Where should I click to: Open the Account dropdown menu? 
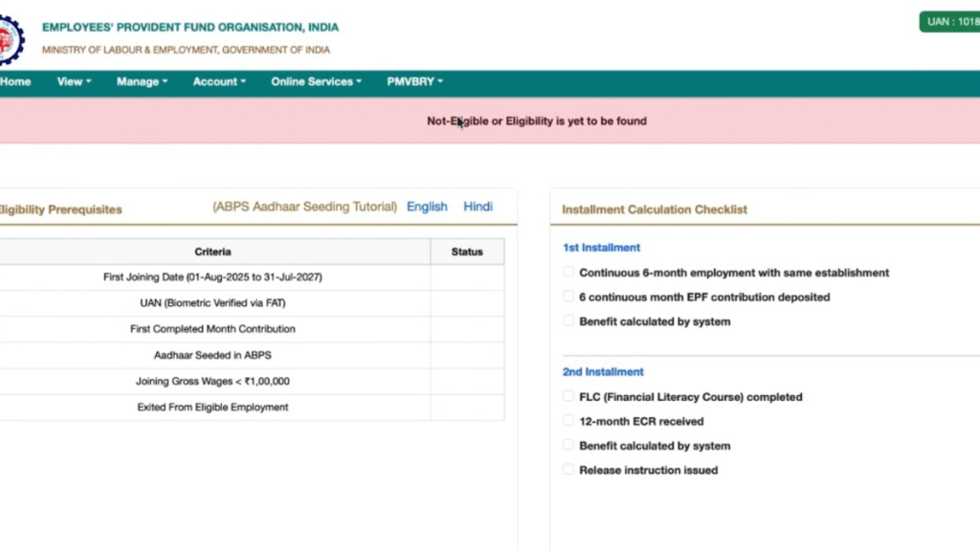219,82
